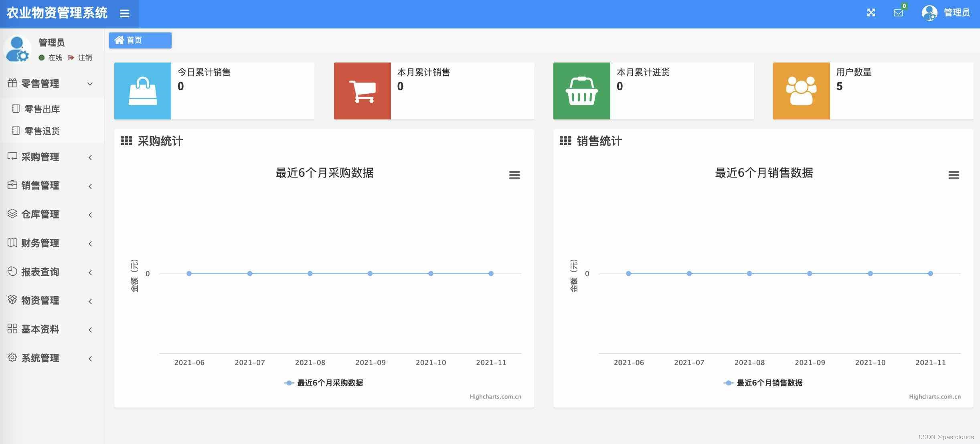The width and height of the screenshot is (980, 444).
Task: Open the 首页 breadcrumb tab
Action: (140, 40)
